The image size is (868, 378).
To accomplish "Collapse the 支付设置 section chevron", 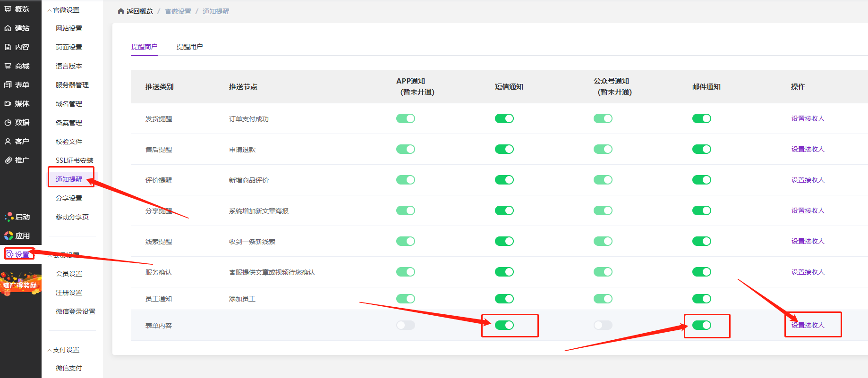I will [50, 350].
